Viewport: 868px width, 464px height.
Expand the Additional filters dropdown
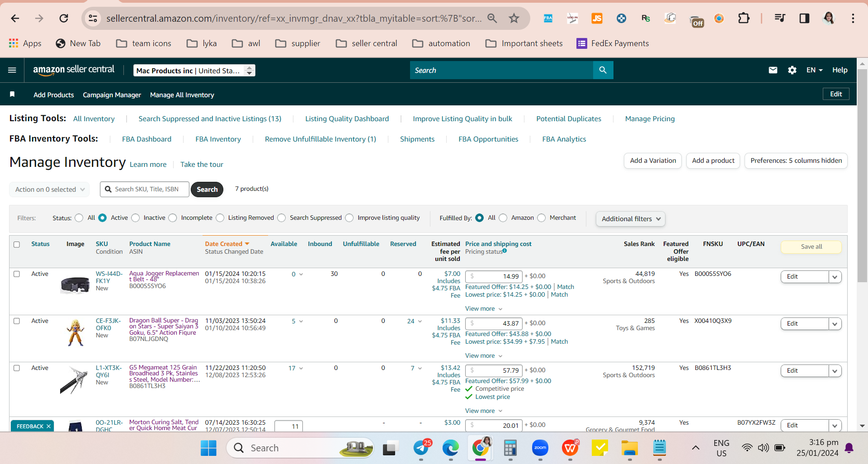tap(631, 219)
